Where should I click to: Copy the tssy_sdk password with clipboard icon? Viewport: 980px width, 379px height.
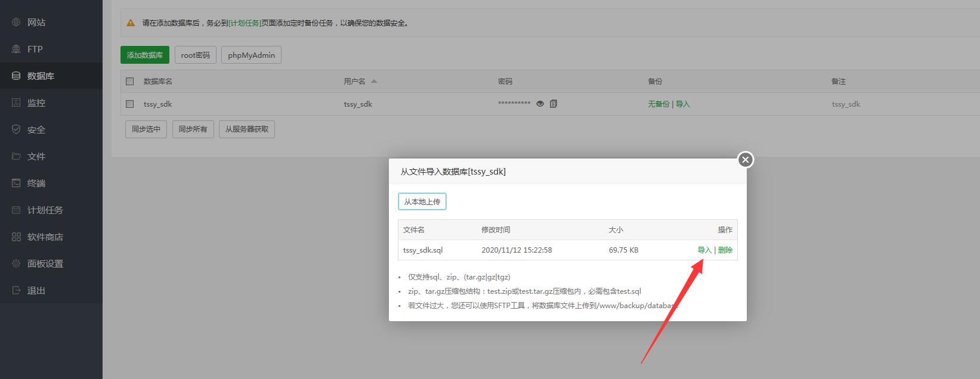[554, 104]
